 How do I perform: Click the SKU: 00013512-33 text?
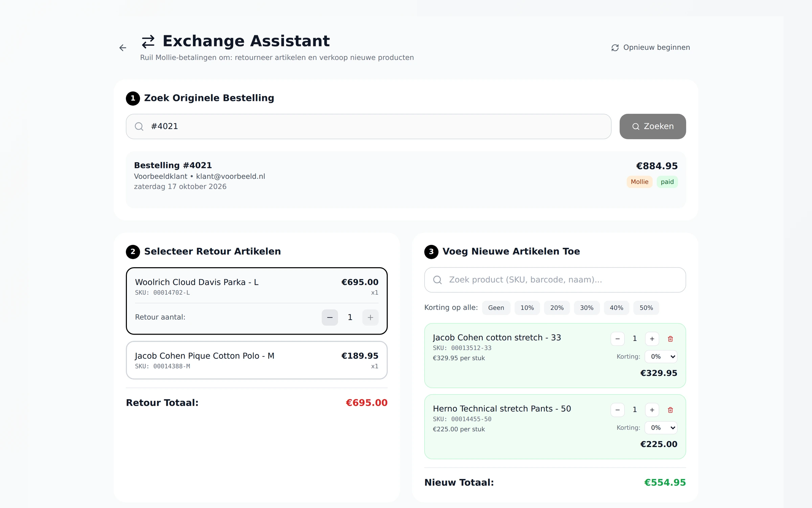pos(462,348)
